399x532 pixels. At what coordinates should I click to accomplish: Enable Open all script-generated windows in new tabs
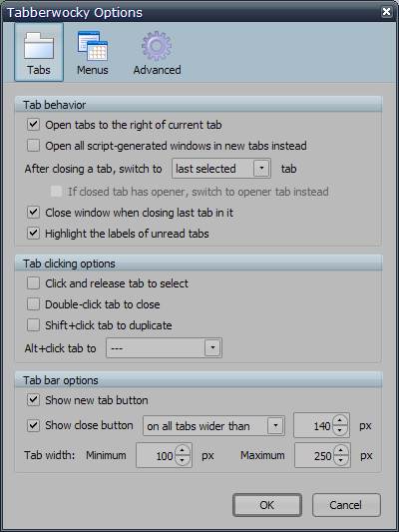click(33, 146)
